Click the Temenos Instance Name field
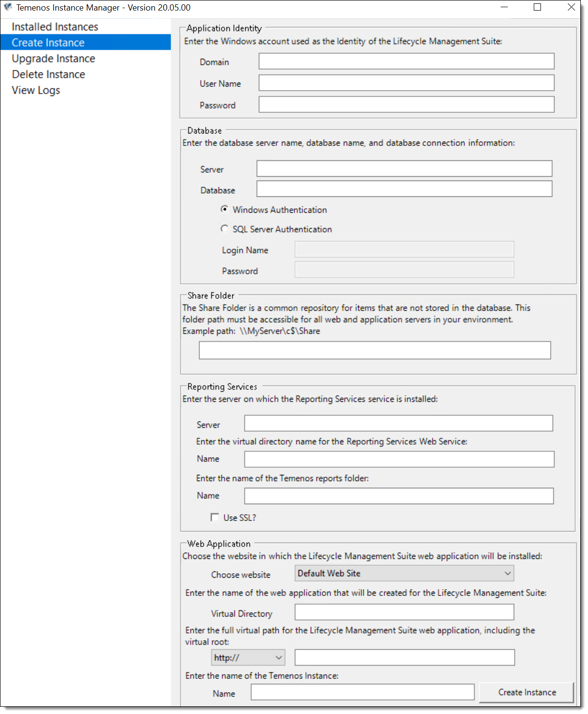588x714 pixels. tap(362, 692)
